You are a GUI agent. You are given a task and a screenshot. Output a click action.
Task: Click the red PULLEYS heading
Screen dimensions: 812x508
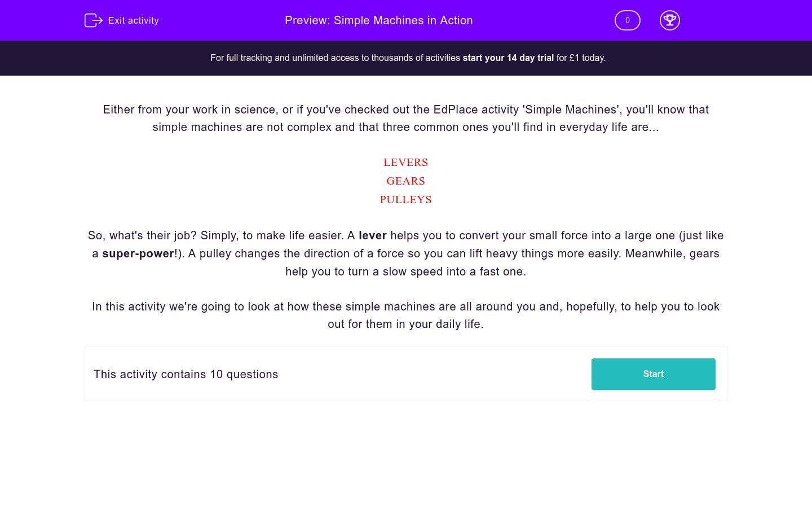tap(405, 200)
